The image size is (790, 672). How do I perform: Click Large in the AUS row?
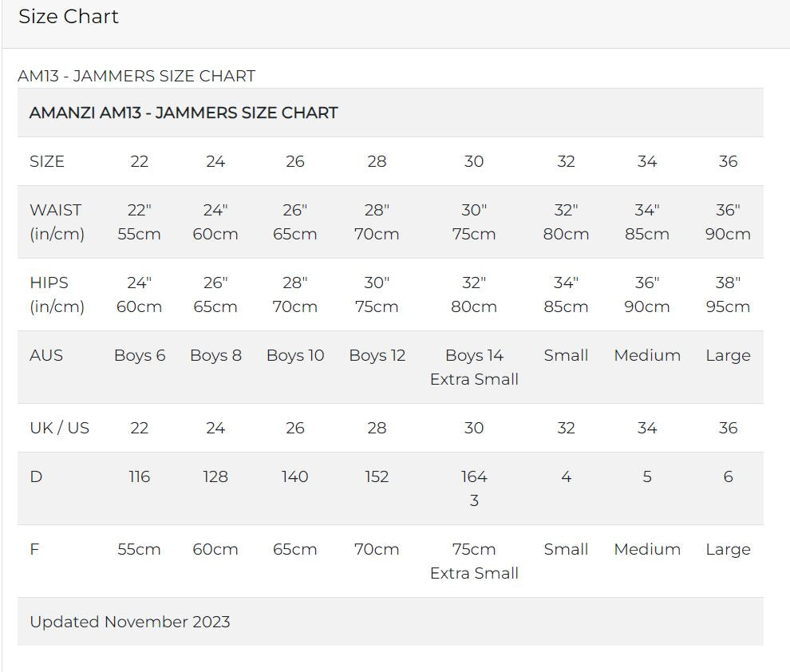[728, 355]
